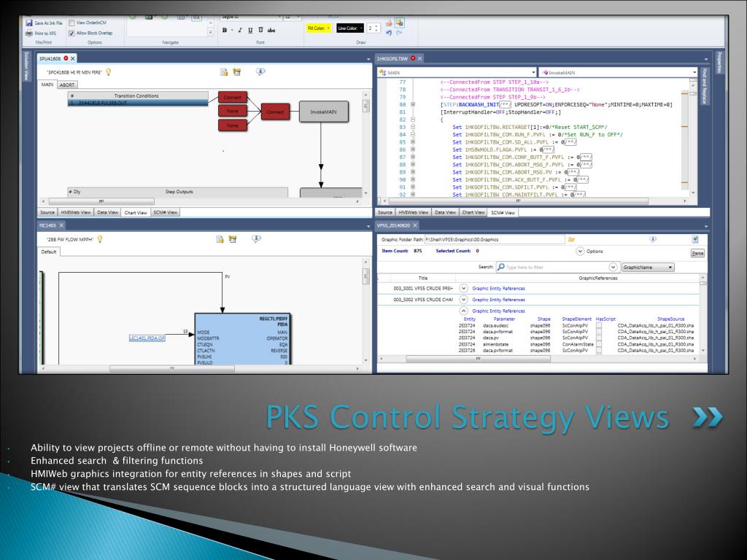This screenshot has height=560, width=747.
Task: Apply bold formatting in the Font group
Action: coord(225,30)
